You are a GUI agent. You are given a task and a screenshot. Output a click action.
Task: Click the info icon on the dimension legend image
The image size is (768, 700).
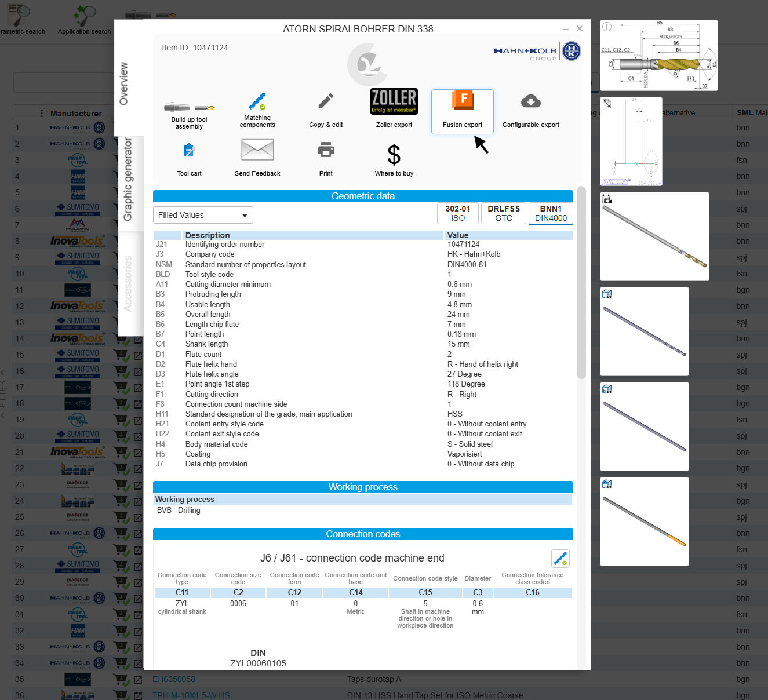607,27
